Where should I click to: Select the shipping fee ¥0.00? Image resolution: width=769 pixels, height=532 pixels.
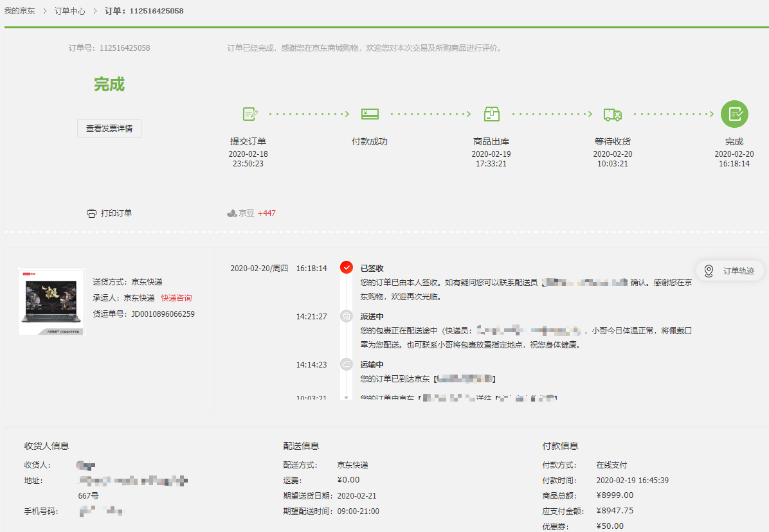point(348,480)
